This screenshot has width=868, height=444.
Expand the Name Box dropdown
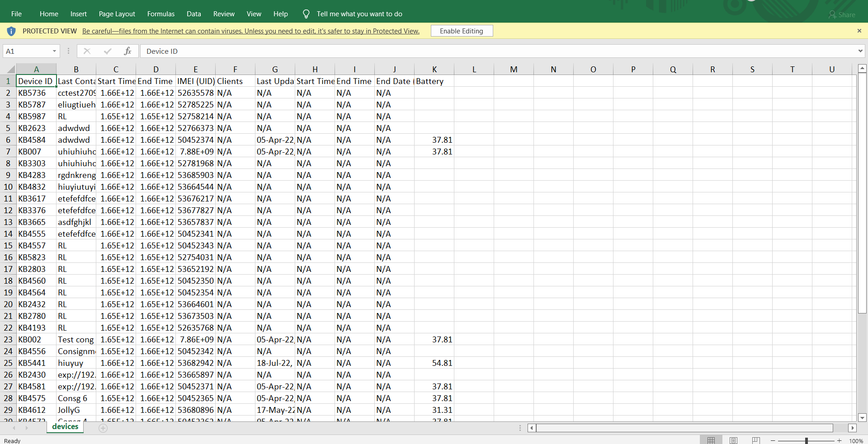(54, 51)
